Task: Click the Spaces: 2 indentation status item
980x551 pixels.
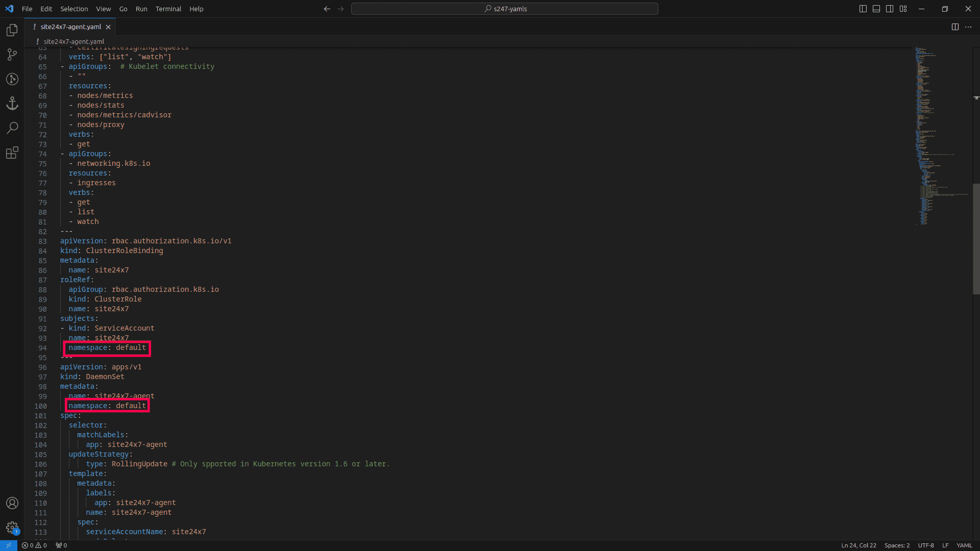Action: click(897, 545)
